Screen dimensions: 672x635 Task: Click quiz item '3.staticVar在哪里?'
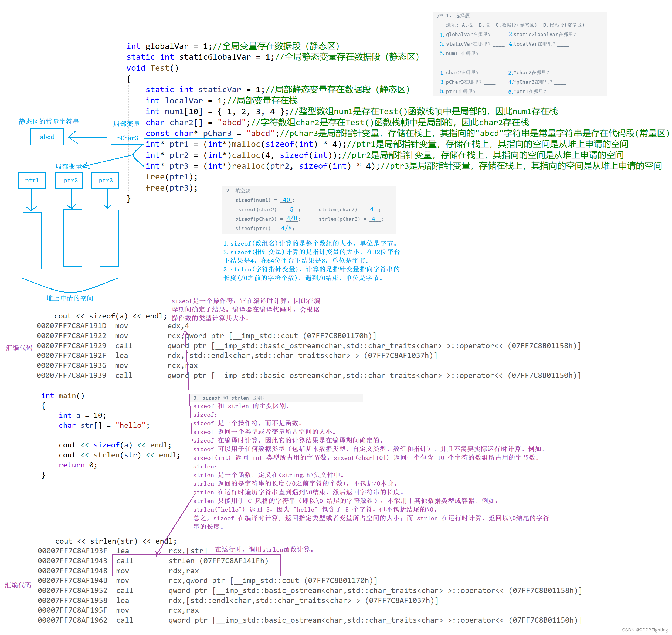click(x=472, y=44)
